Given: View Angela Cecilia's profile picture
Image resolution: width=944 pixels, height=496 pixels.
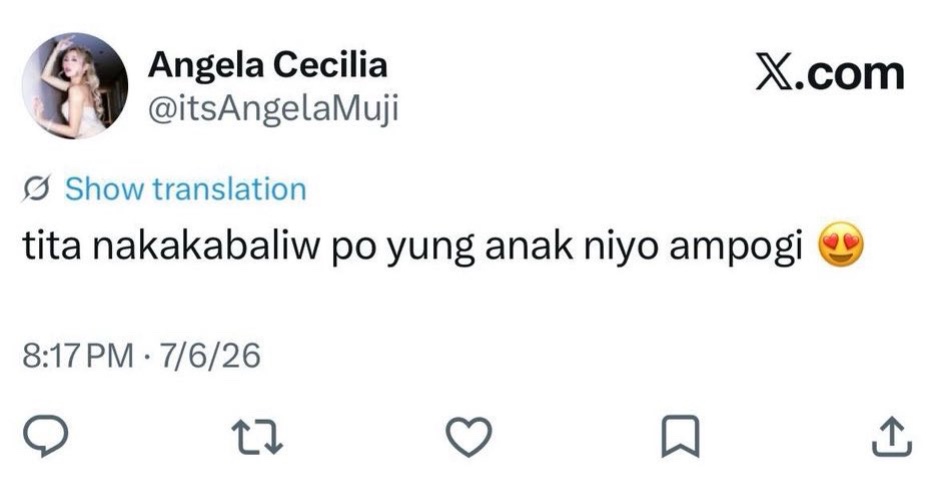Looking at the screenshot, I should [75, 85].
